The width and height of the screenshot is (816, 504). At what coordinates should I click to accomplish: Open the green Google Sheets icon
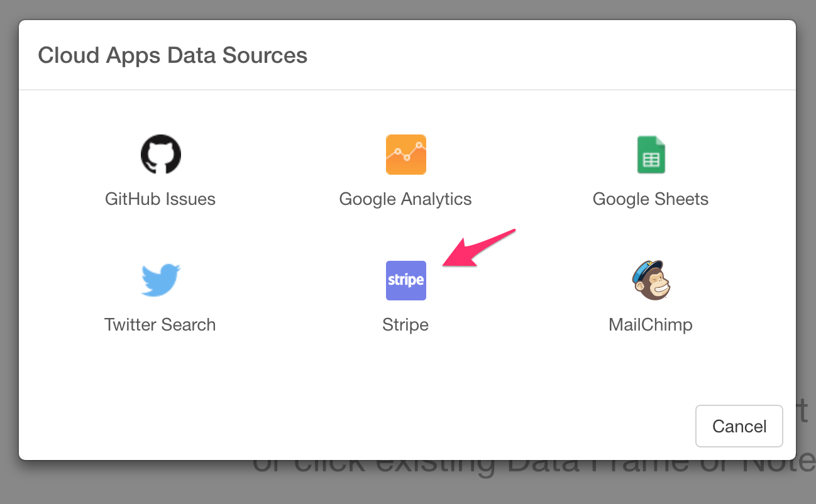coord(651,155)
